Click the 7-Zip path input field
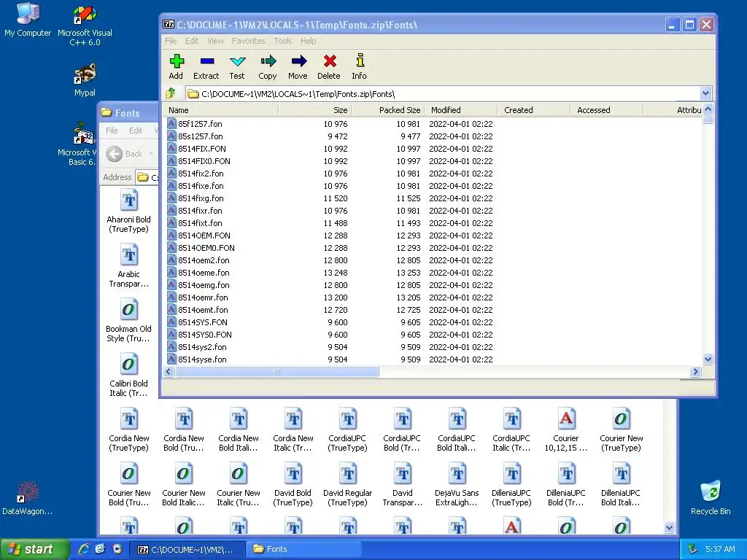This screenshot has width=747, height=560. [443, 94]
